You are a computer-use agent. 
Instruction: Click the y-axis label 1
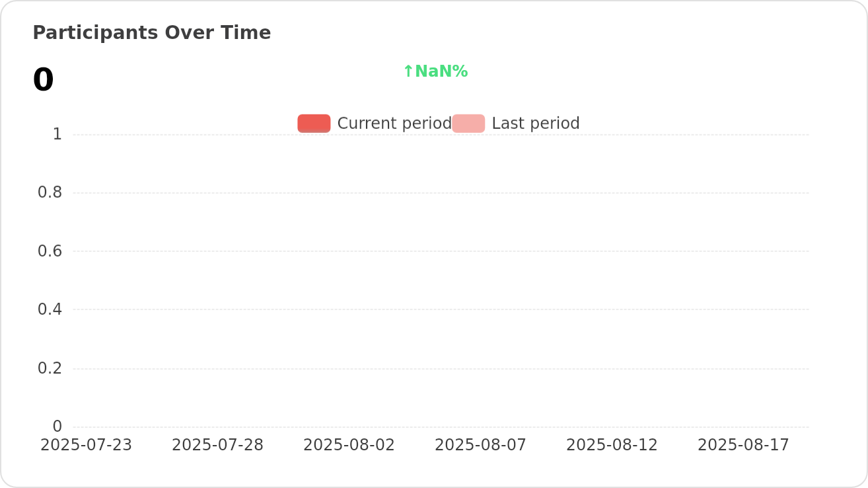(57, 134)
